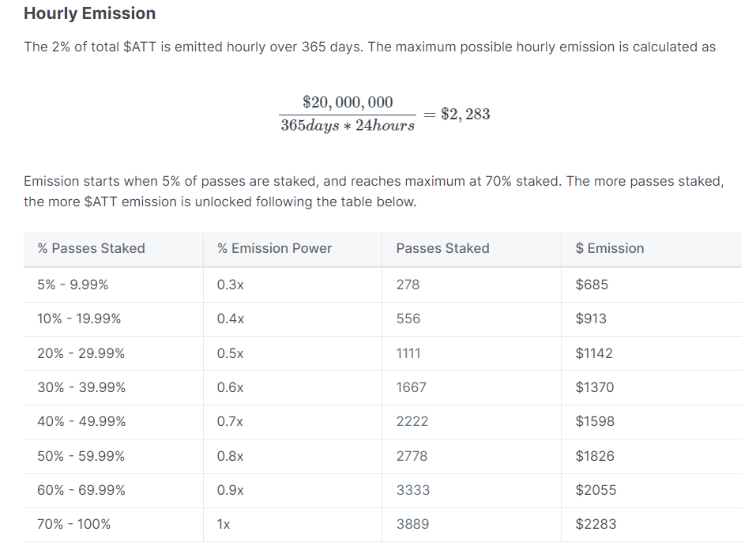This screenshot has height=558, width=756.
Task: Click the $2,283 formula result
Action: point(465,115)
